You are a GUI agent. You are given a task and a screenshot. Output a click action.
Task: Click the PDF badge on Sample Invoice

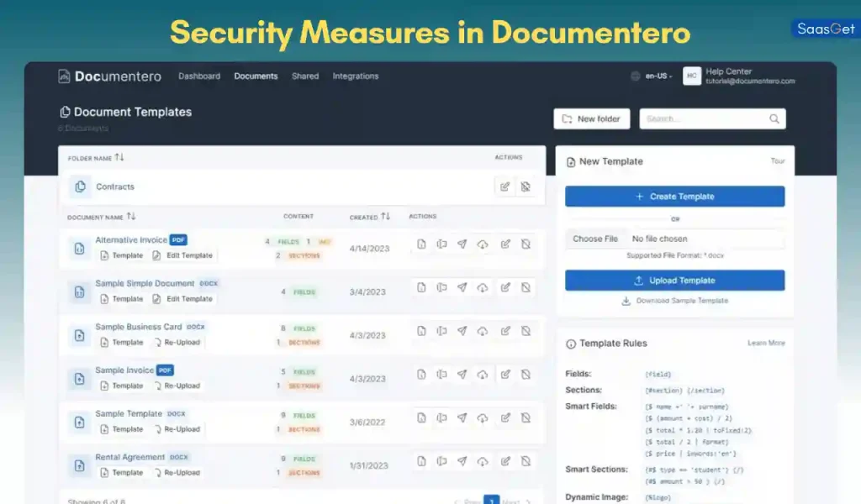coord(166,370)
